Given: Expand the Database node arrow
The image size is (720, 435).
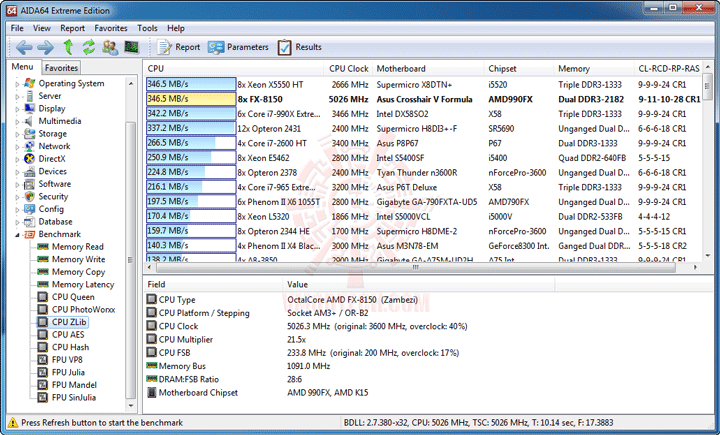Looking at the screenshot, I should [17, 222].
